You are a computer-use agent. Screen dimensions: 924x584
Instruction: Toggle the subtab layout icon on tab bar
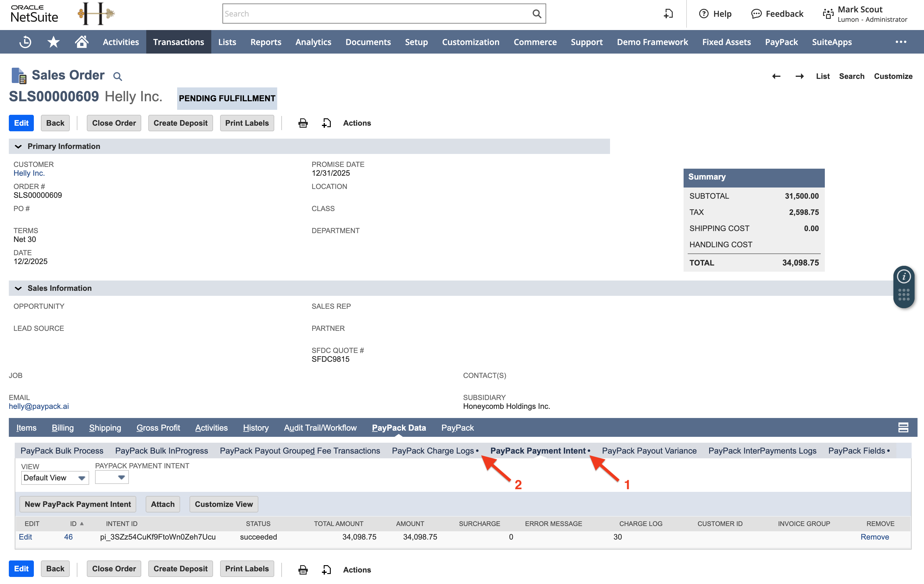[x=903, y=427]
